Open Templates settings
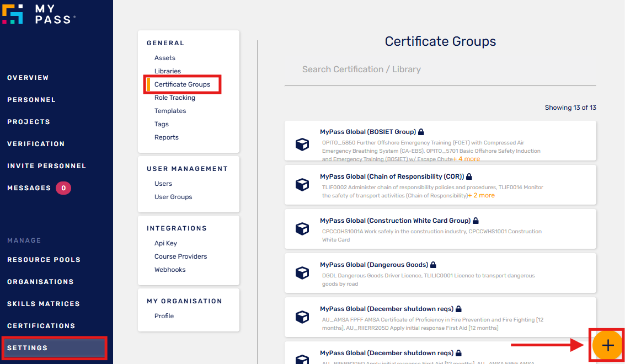The image size is (625, 364). point(170,111)
